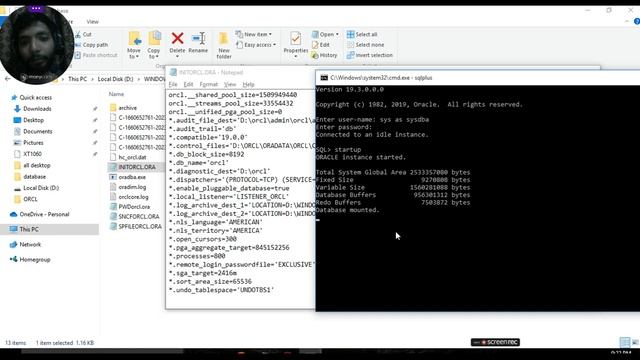The image size is (640, 360).
Task: Open Notepad Help menu
Action: (248, 84)
